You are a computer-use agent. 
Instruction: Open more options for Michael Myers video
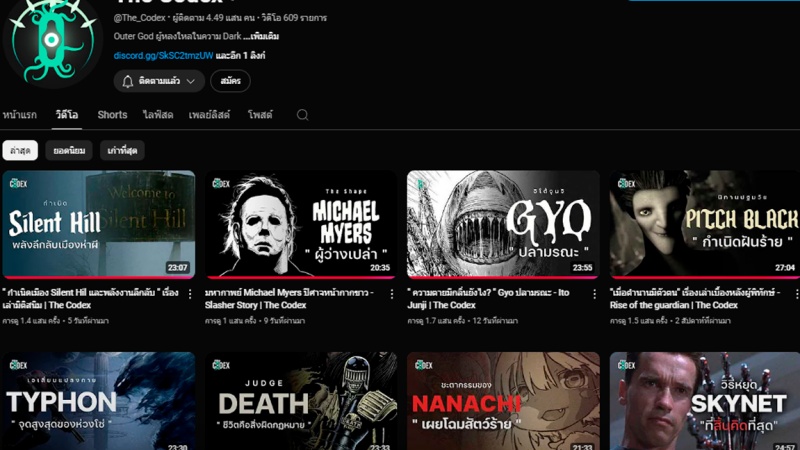(392, 294)
